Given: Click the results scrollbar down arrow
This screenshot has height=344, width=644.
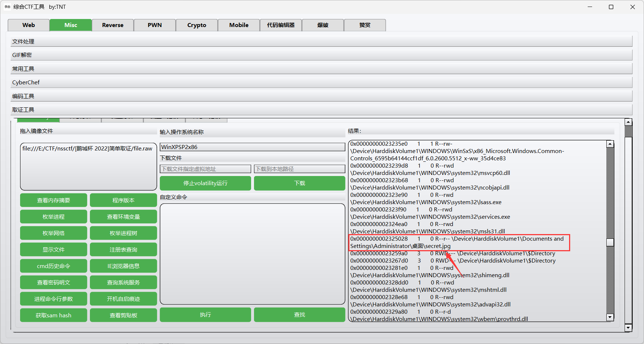Looking at the screenshot, I should pos(610,317).
